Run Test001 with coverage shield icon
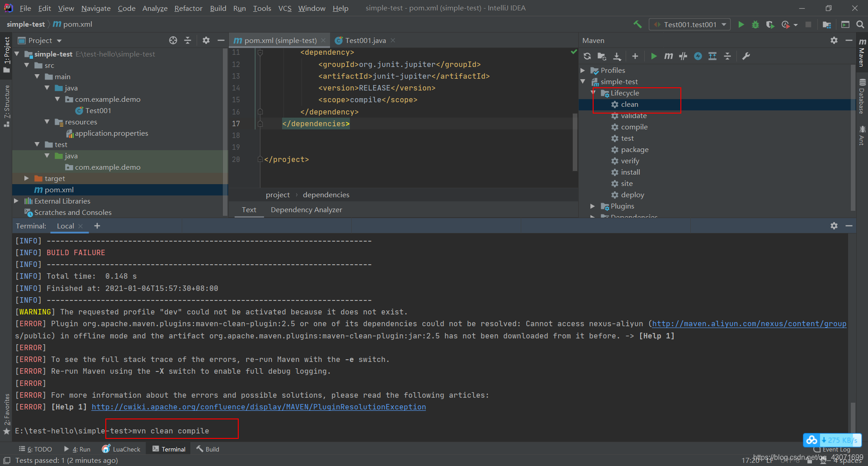Screen dimensions: 868x466 point(770,24)
